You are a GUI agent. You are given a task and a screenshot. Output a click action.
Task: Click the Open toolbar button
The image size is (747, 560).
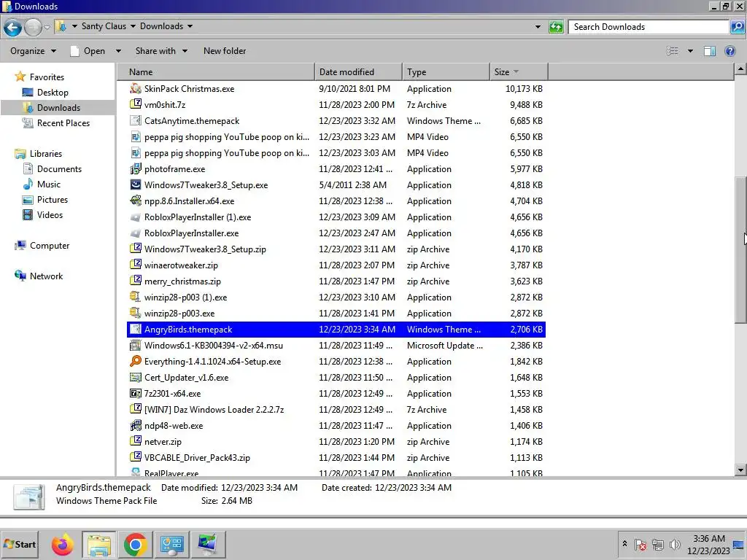pos(88,51)
